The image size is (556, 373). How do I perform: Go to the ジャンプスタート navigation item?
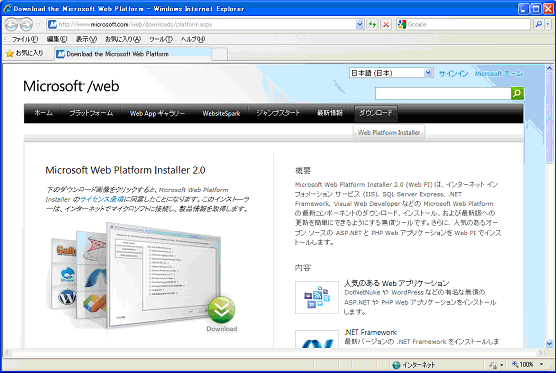click(278, 113)
